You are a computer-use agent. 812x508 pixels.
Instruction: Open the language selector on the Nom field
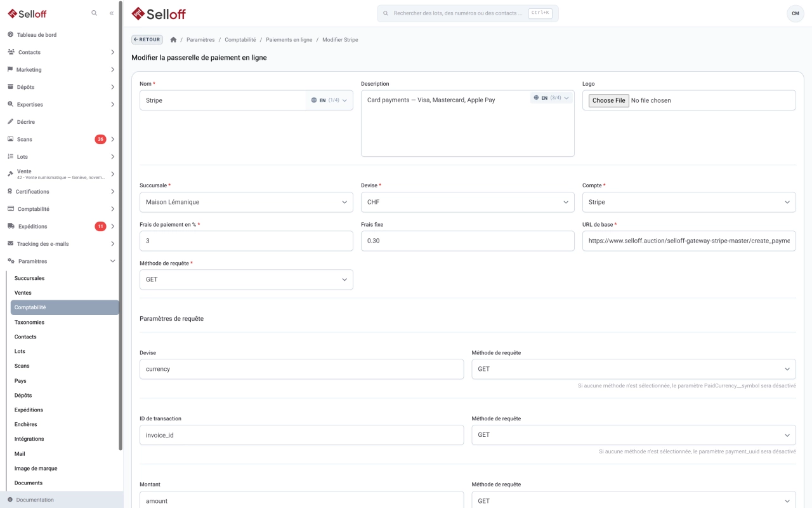(x=330, y=100)
